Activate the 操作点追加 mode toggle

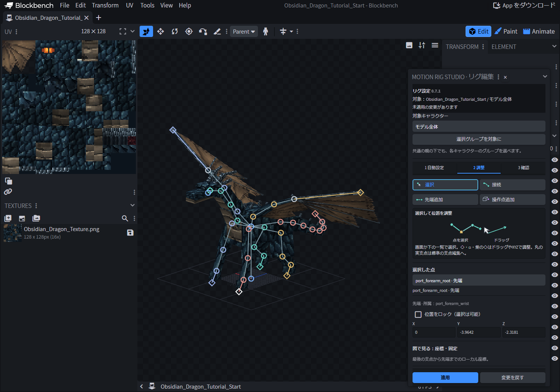(513, 200)
